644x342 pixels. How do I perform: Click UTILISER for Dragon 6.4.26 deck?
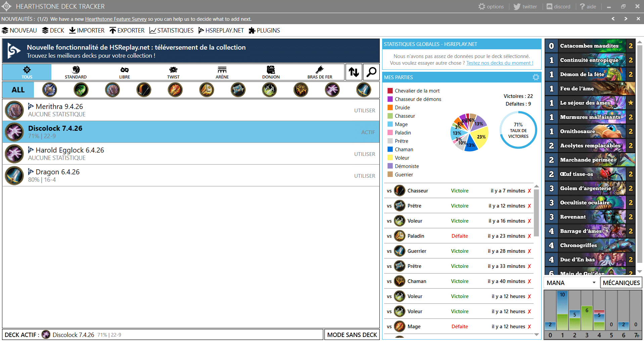pyautogui.click(x=364, y=176)
